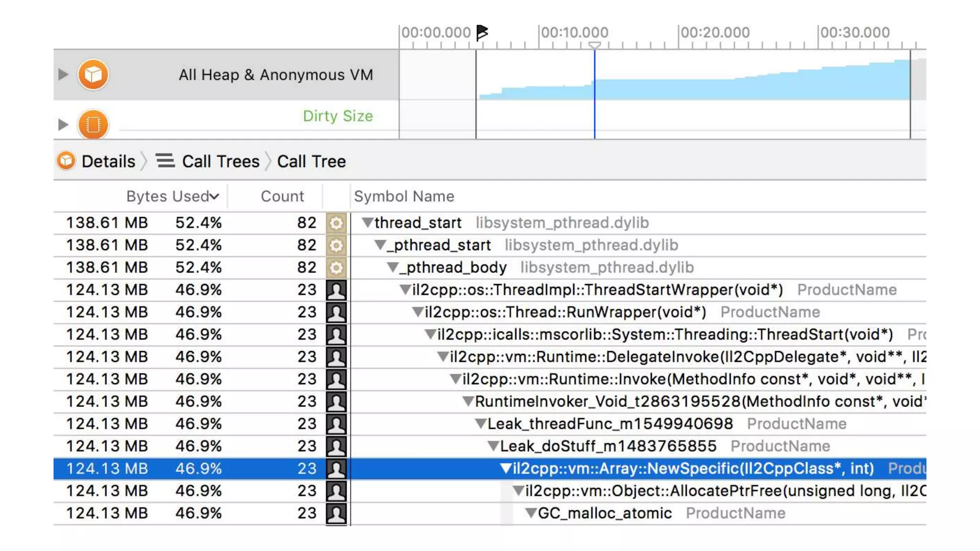Click the playhead handle at the blue timeline line
Screen dimensions: 980x551
point(594,45)
